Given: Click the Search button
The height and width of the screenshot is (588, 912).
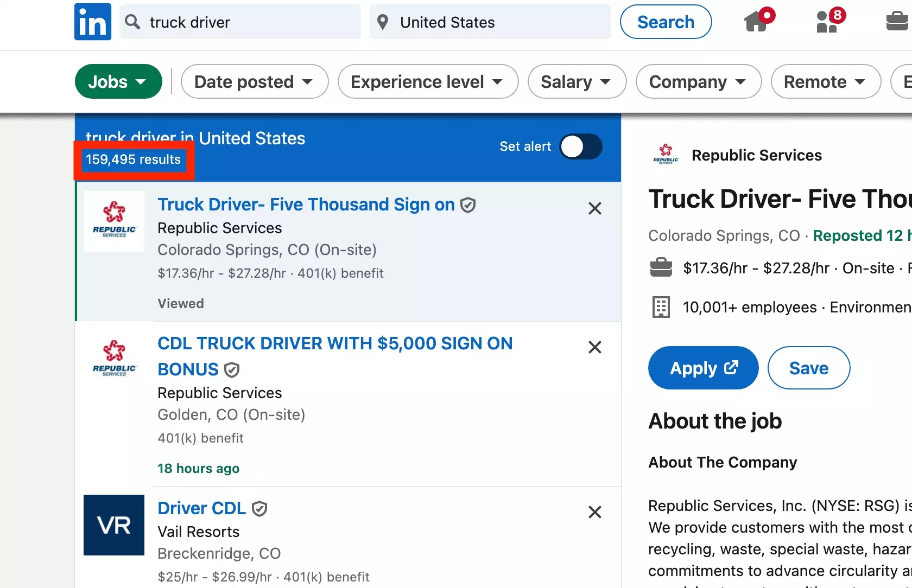Looking at the screenshot, I should pos(666,22).
